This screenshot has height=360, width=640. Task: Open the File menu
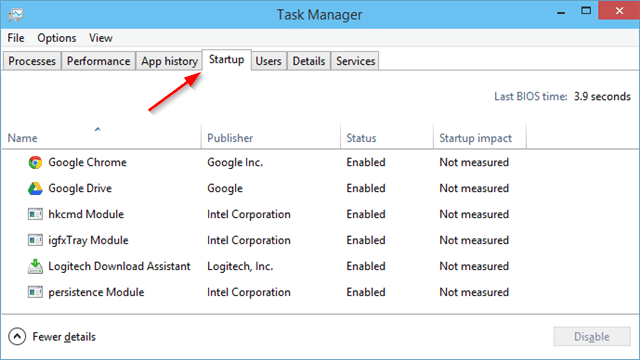click(16, 38)
